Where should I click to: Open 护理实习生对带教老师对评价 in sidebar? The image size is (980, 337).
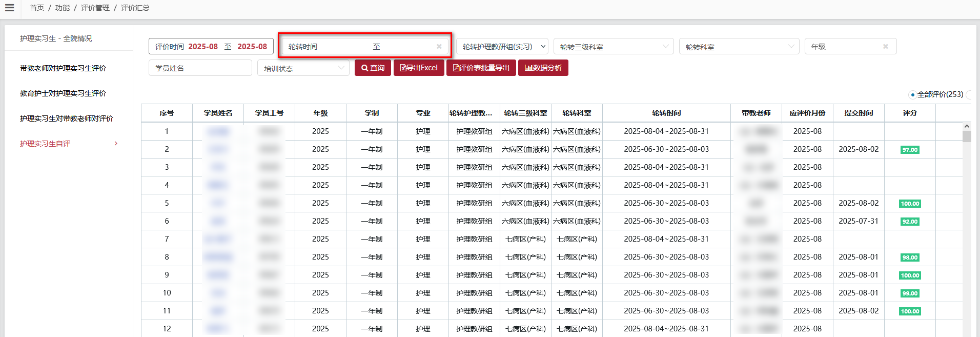click(x=67, y=118)
